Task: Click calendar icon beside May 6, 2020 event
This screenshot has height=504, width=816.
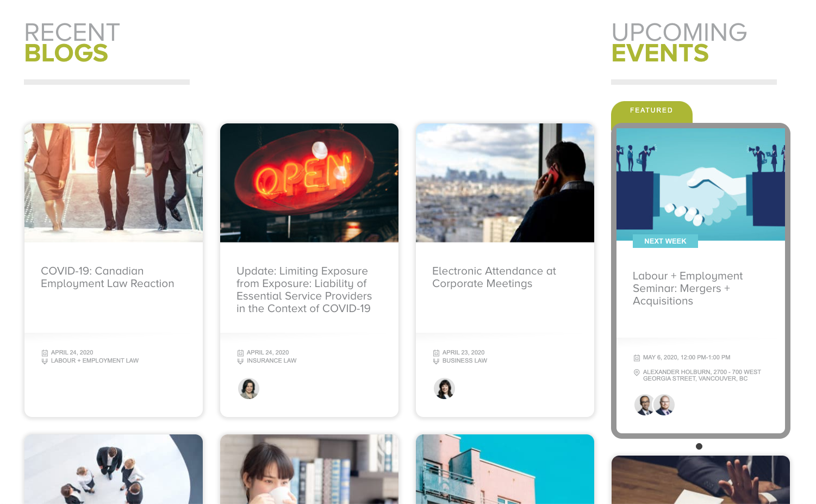Action: (x=637, y=358)
